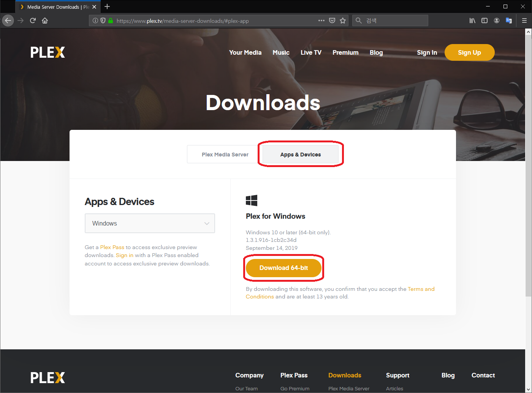The image size is (532, 393).
Task: Expand the Windows platform dropdown
Action: point(150,223)
